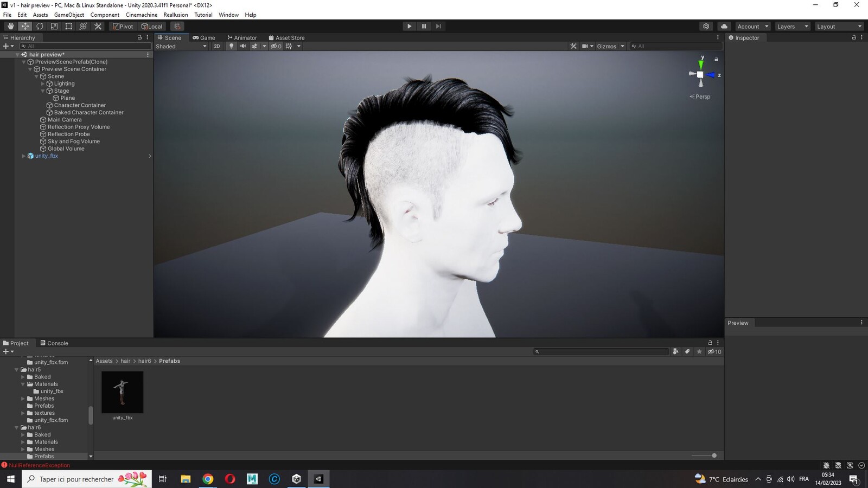Screen dimensions: 868x488
Task: Toggle hidden objects visibility in scene
Action: point(276,46)
